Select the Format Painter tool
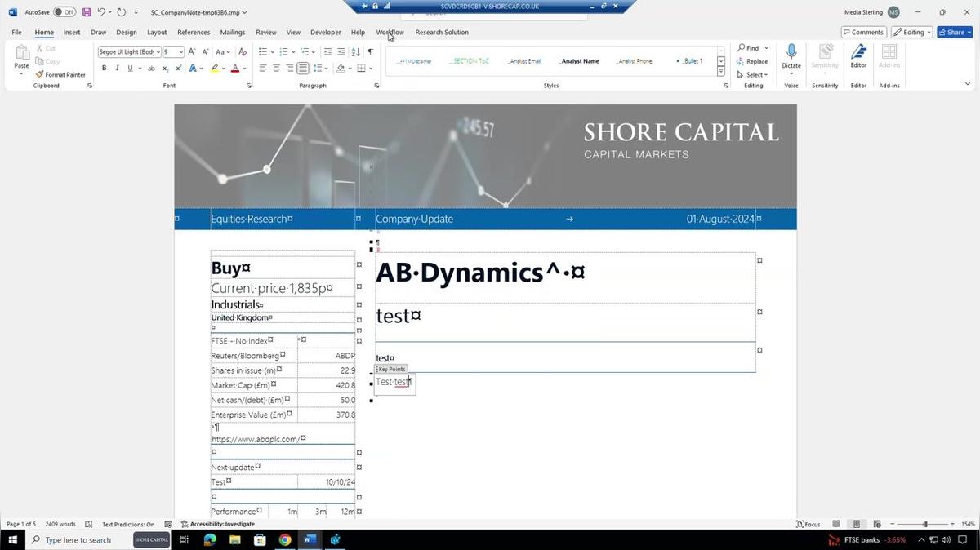Viewport: 980px width, 550px height. point(60,74)
